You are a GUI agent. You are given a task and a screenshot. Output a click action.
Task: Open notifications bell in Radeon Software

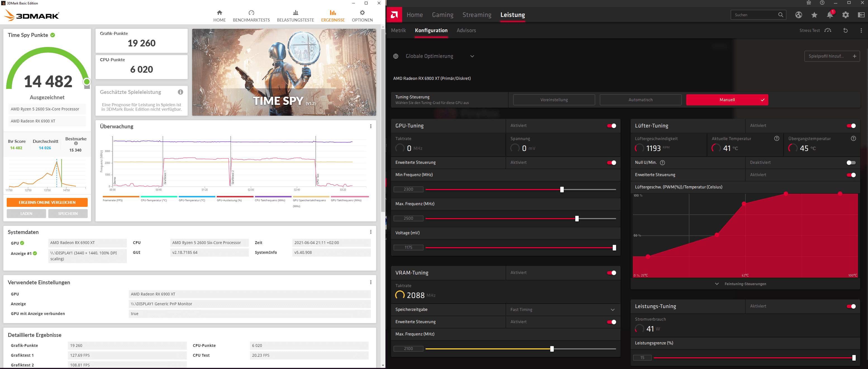pyautogui.click(x=829, y=15)
